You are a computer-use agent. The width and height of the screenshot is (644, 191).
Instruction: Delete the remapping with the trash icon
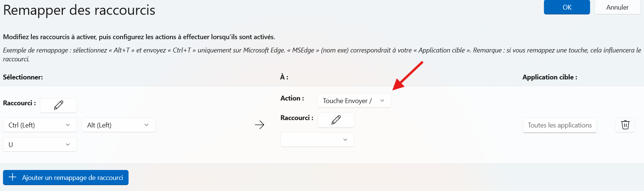(625, 125)
